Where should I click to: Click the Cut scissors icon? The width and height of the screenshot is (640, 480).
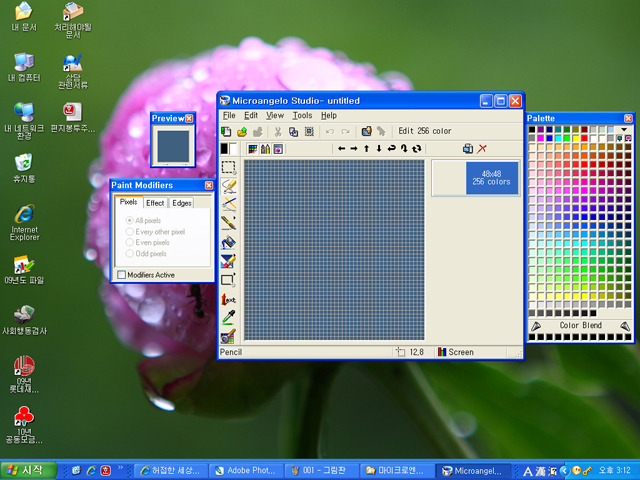[x=278, y=131]
